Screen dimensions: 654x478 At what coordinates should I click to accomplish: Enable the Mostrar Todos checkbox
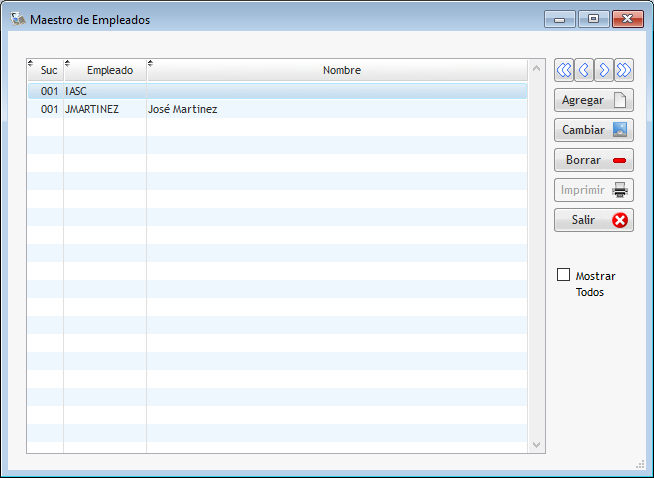[563, 275]
